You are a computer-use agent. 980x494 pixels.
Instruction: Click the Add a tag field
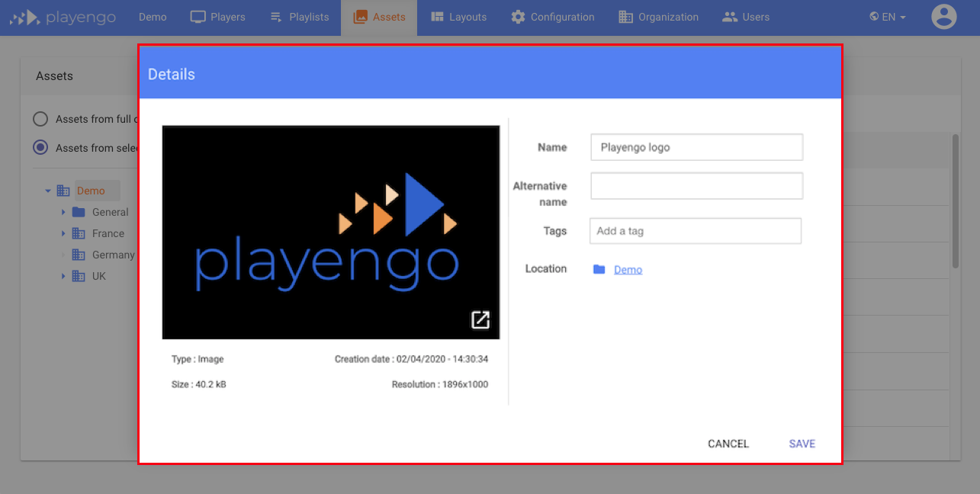pos(696,231)
